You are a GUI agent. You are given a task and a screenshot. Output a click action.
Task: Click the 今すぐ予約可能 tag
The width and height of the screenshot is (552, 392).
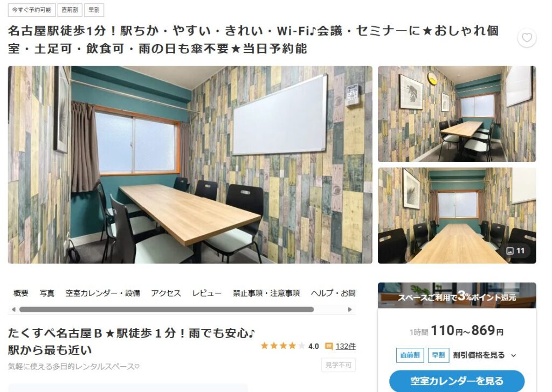tap(32, 10)
